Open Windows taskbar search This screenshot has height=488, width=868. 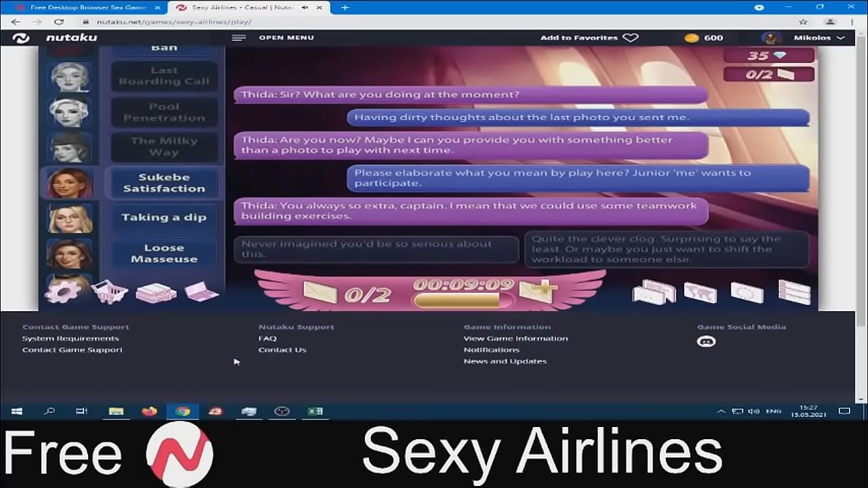(x=49, y=411)
